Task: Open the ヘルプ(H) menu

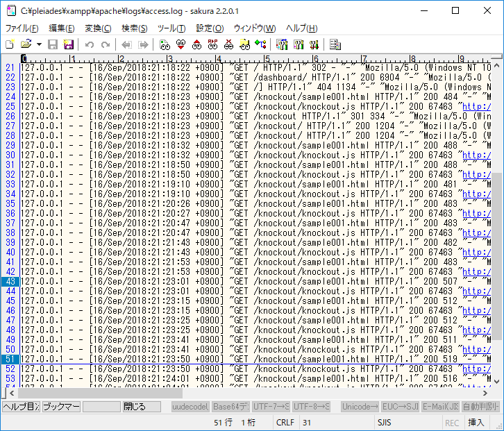Action: 301,28
